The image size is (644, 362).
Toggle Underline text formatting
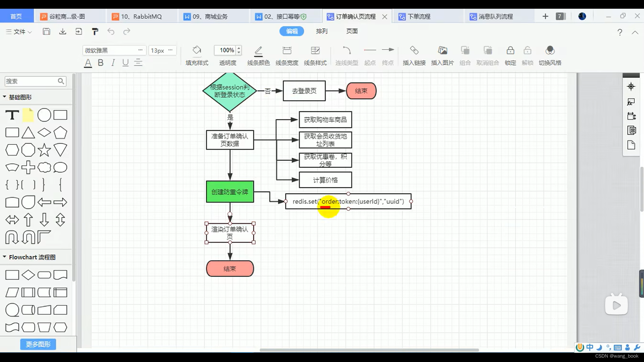(125, 63)
